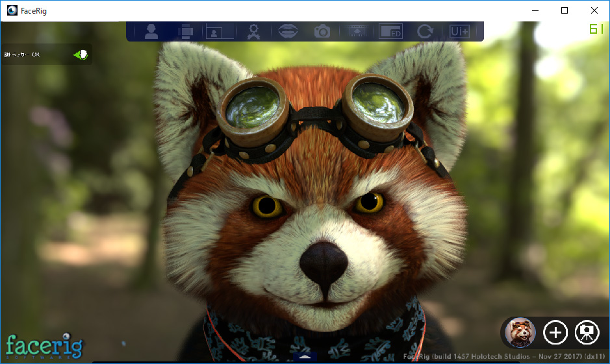Click the green FPS counter reading 61
This screenshot has width=610, height=364.
pyautogui.click(x=596, y=29)
